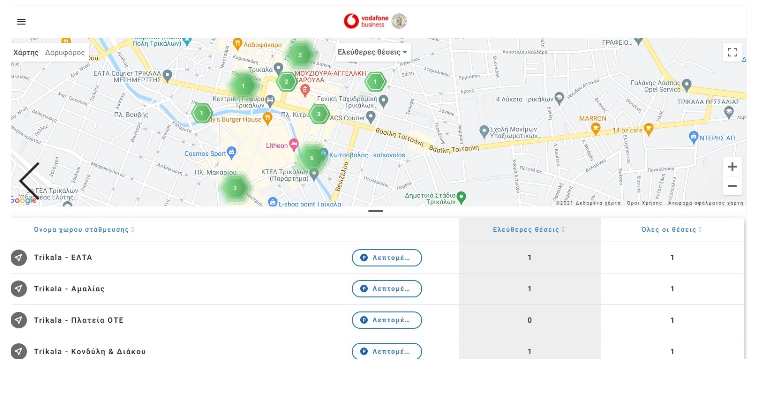Click the map panel resize handle
This screenshot has height=397, width=759.
click(x=375, y=211)
